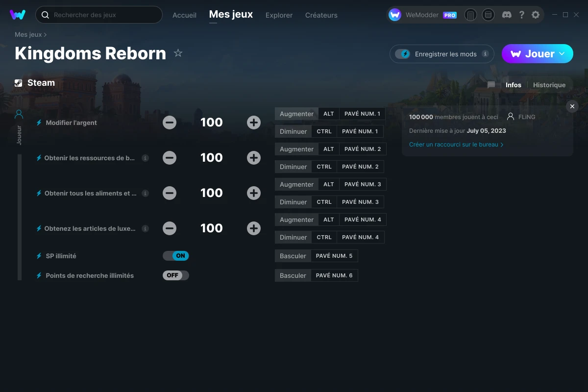Screen dimensions: 588x392
Task: Switch to the Infos tab
Action: pyautogui.click(x=514, y=85)
